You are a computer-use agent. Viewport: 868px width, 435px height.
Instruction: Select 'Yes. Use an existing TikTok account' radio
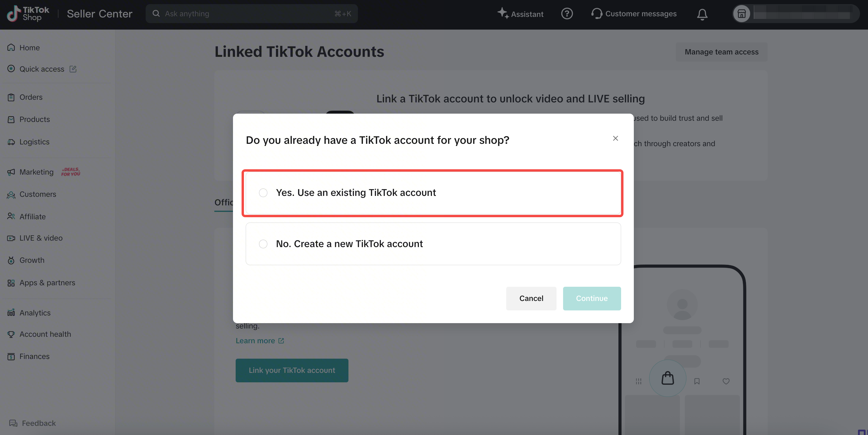coord(263,193)
